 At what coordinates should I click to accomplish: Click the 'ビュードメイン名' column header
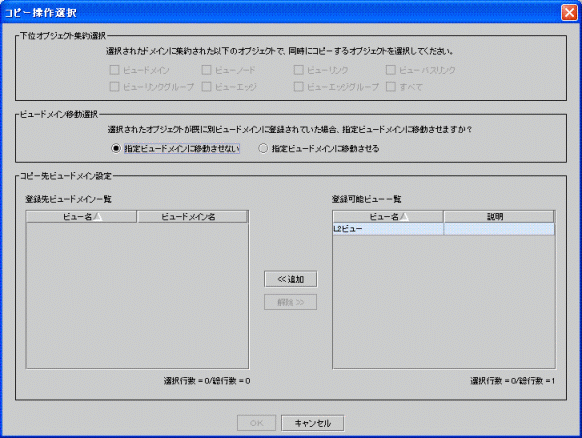(192, 217)
